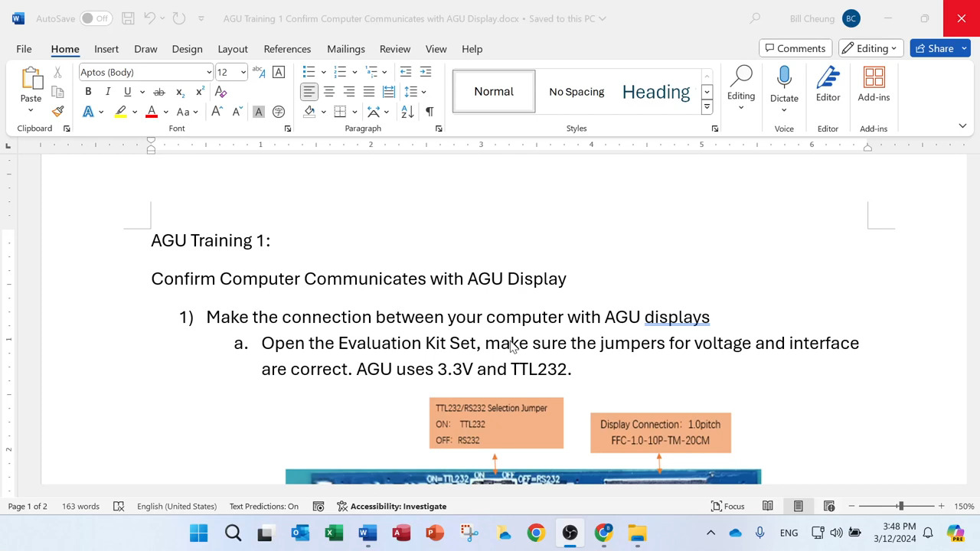
Task: Click the Sort icon in Paragraph group
Action: point(407,112)
